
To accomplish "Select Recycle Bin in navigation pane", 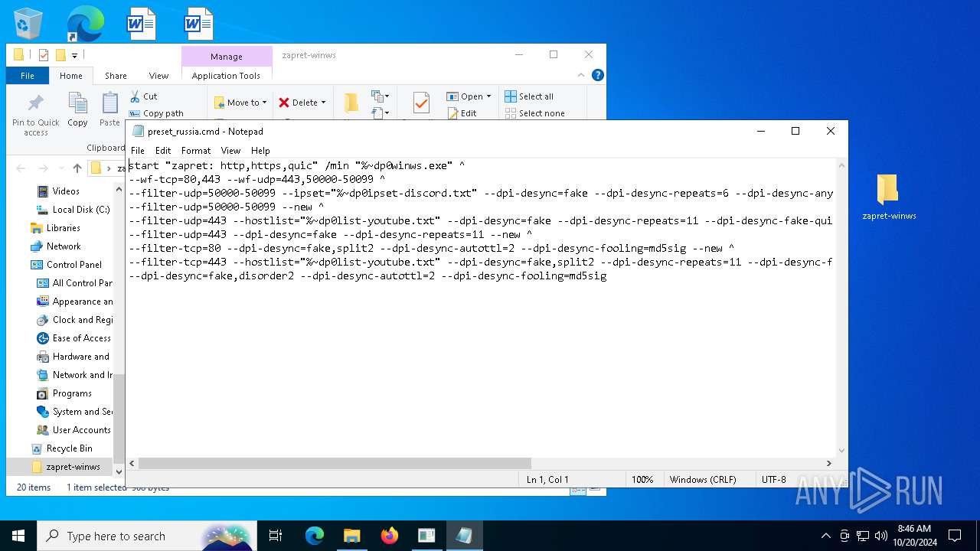I will pos(69,448).
